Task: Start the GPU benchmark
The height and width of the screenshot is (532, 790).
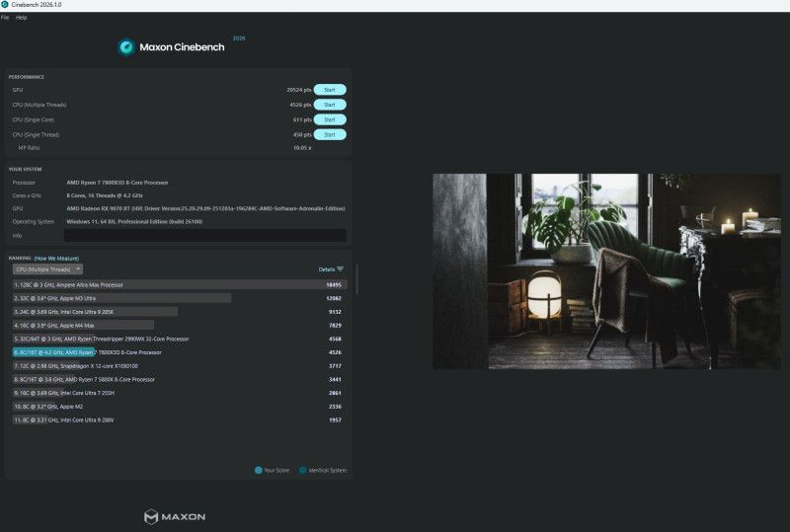Action: click(330, 90)
